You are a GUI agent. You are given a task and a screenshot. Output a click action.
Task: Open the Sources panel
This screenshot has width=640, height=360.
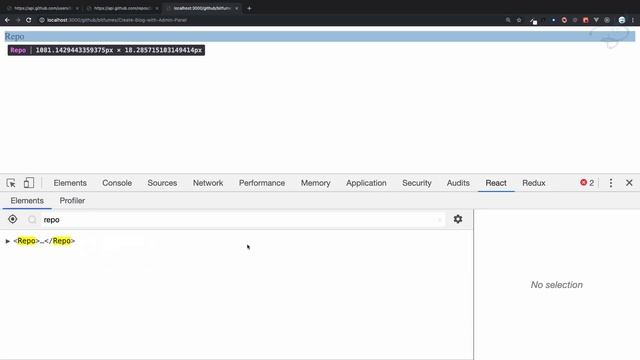point(162,183)
